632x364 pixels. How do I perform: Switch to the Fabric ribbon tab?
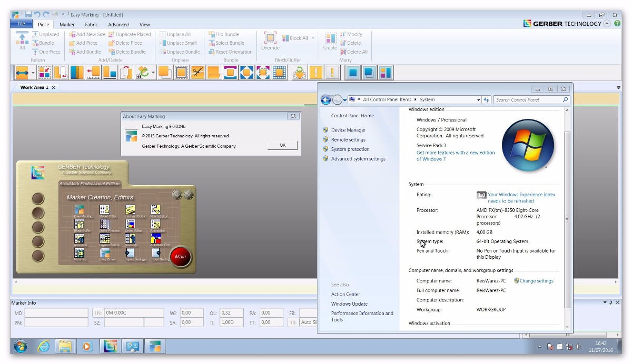coord(91,24)
